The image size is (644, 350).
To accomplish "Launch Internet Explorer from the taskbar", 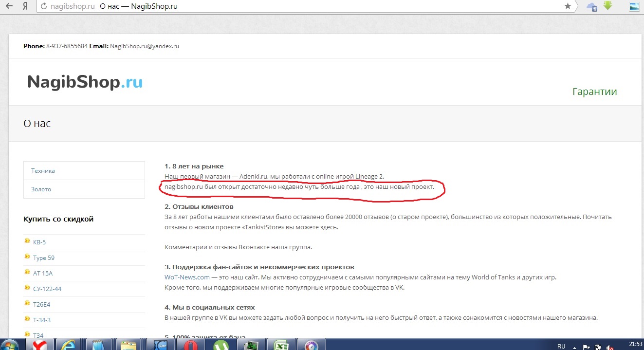I will point(68,344).
